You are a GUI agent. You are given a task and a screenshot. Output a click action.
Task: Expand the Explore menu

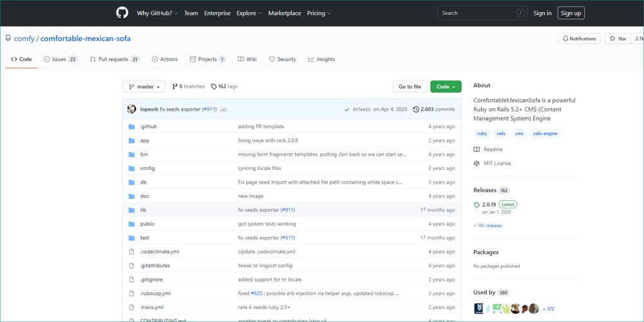point(249,13)
